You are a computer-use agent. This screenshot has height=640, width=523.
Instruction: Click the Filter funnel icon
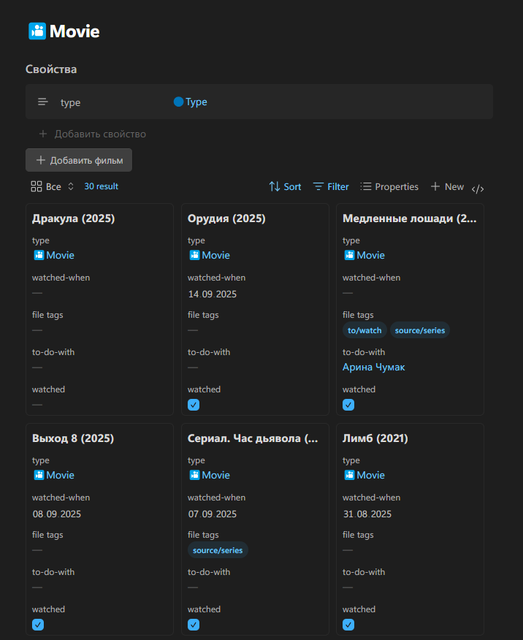click(x=318, y=187)
